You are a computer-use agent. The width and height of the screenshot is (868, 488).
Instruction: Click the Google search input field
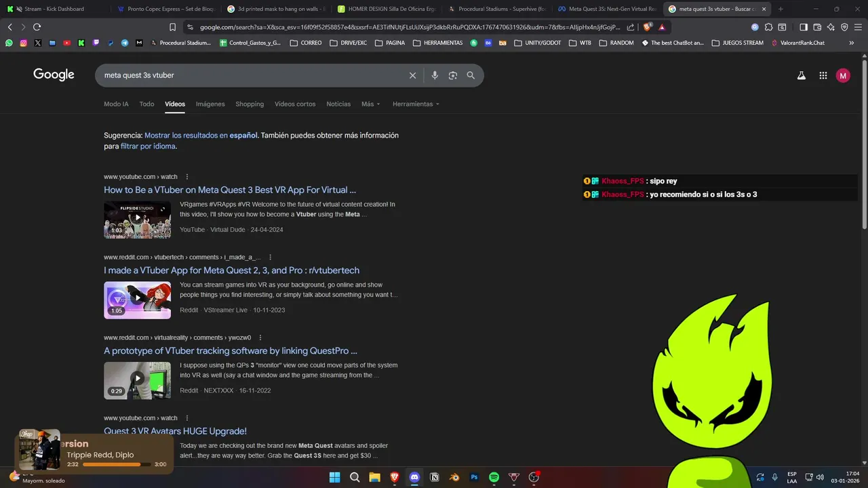click(252, 75)
